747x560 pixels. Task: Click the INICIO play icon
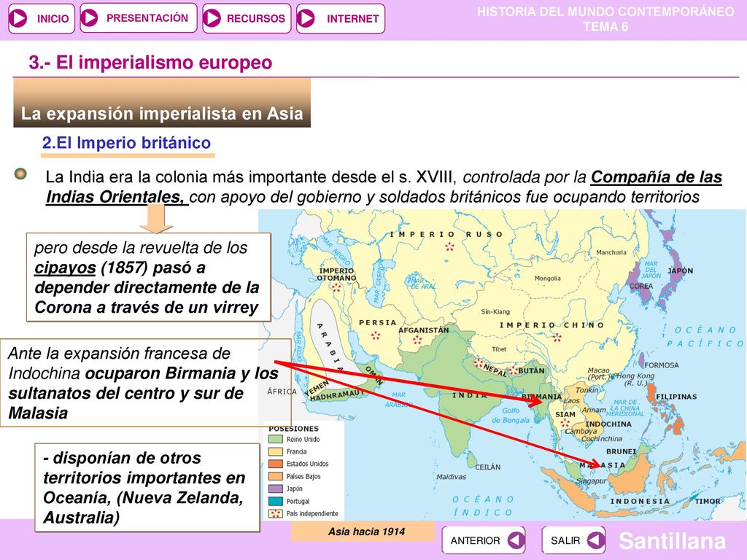click(19, 18)
